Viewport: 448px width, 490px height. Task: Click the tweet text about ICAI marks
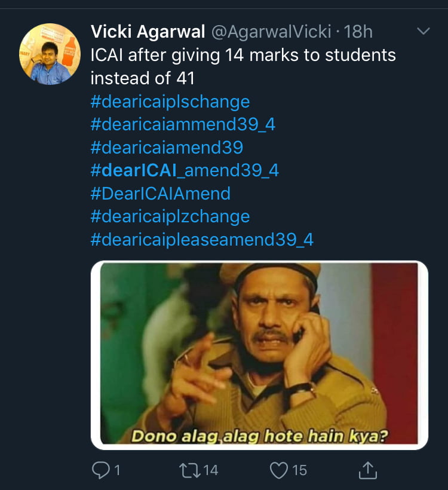point(243,66)
